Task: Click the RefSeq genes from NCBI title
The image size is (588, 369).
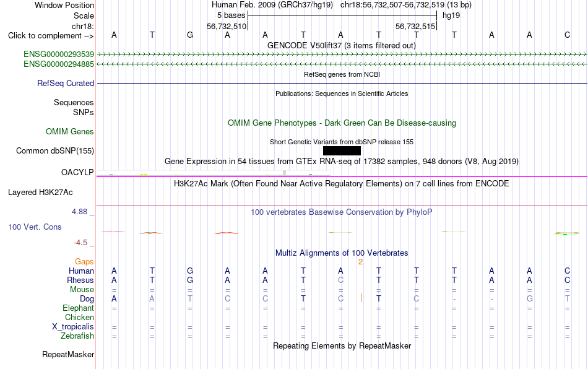Action: point(342,75)
